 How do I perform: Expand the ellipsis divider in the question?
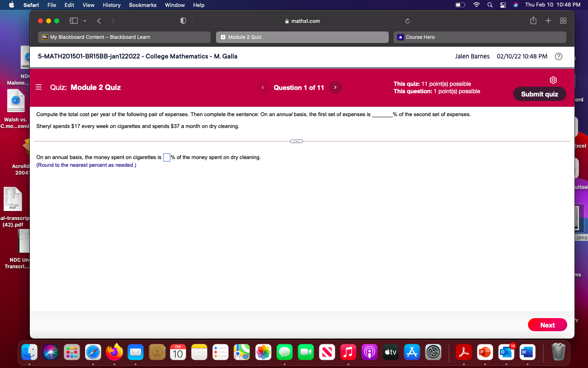(x=296, y=141)
